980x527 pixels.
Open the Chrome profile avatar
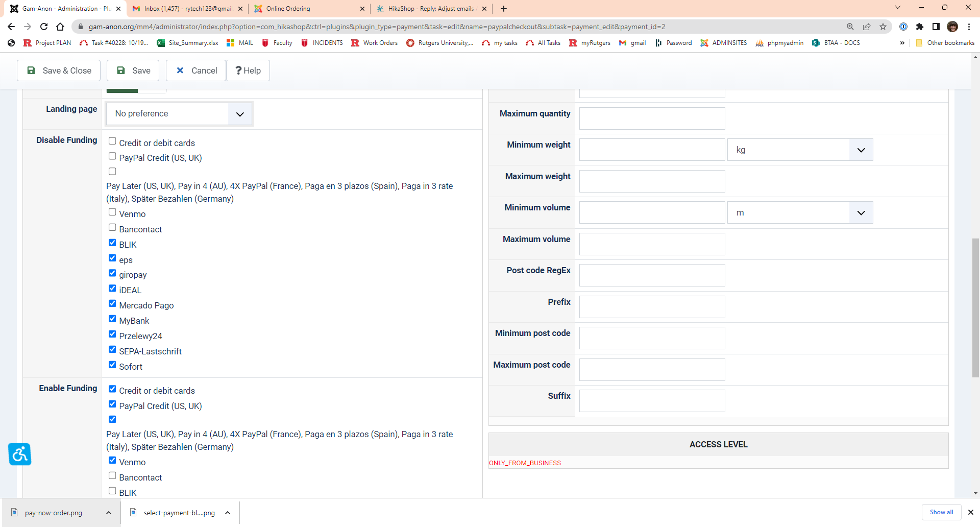pyautogui.click(x=952, y=27)
